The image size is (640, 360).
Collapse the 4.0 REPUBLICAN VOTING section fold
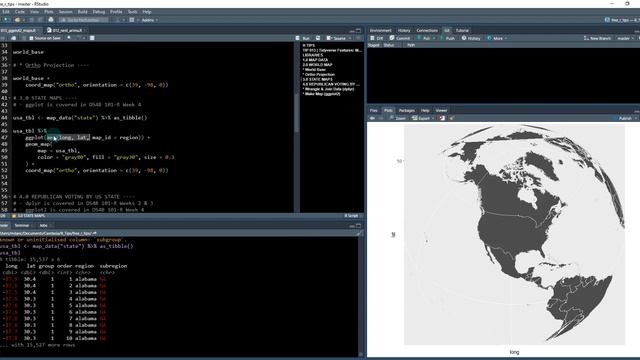[x=10, y=196]
